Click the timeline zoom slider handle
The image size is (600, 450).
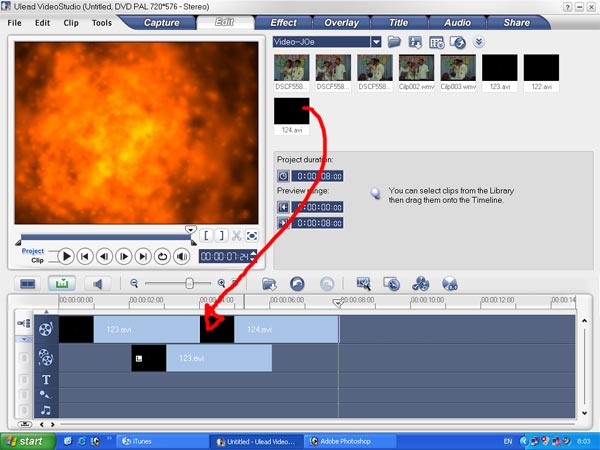click(x=189, y=284)
